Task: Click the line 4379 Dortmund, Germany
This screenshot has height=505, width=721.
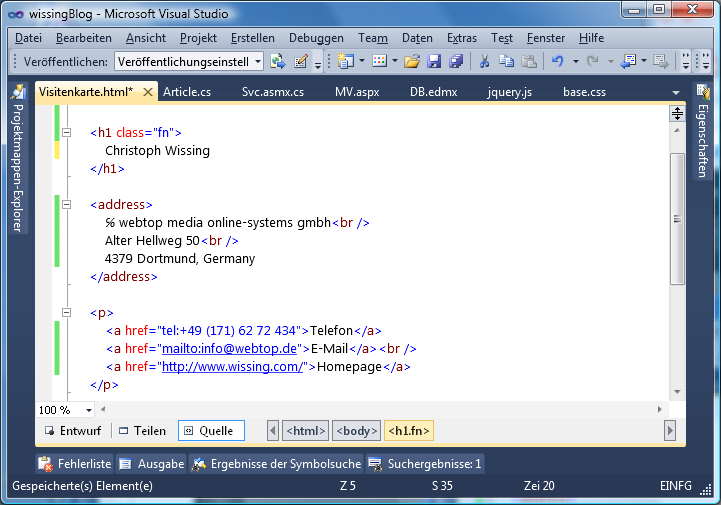Action: 180,258
